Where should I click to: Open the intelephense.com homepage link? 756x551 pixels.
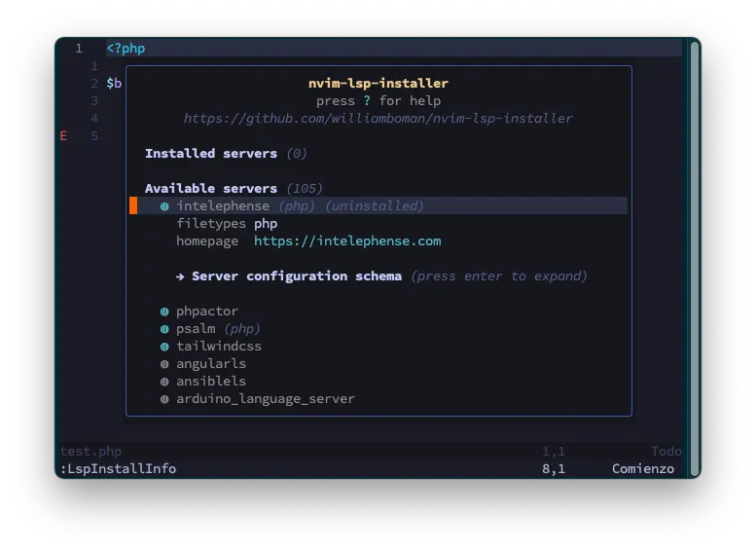coord(347,240)
